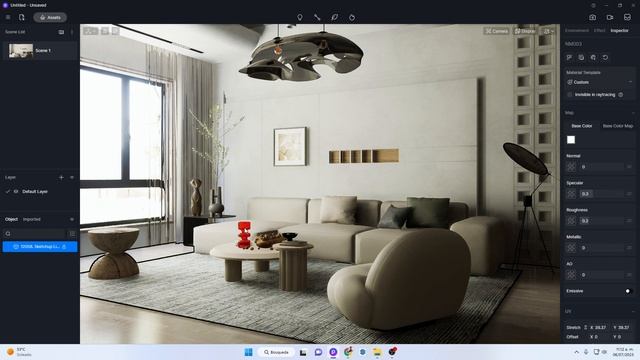Open the Custom material template dropdown
640x360 pixels.
click(x=599, y=82)
